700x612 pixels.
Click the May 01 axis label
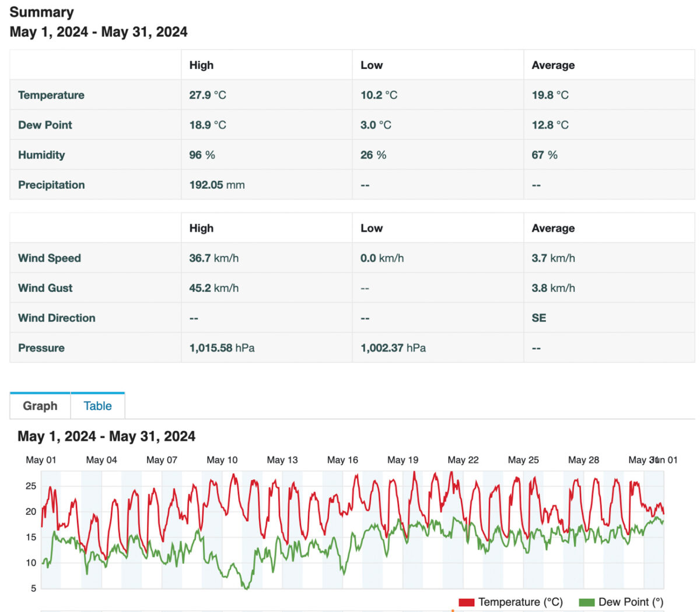click(41, 460)
